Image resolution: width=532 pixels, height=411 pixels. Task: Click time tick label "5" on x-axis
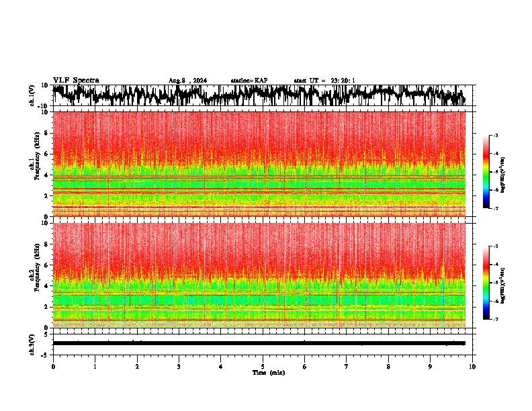[x=263, y=367]
